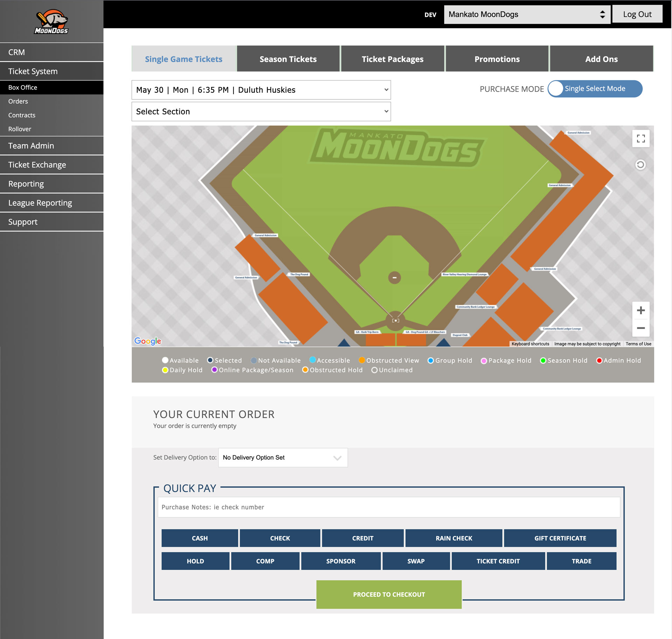This screenshot has height=639, width=672.
Task: Open Contracts submenu item
Action: (x=52, y=115)
